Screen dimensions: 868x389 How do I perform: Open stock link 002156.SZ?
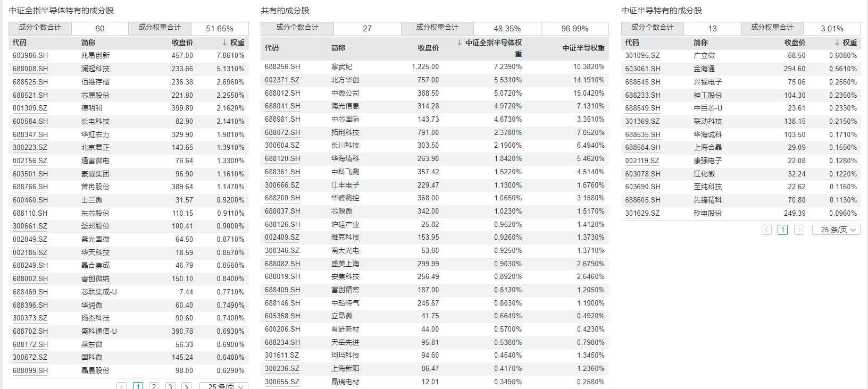click(x=30, y=160)
